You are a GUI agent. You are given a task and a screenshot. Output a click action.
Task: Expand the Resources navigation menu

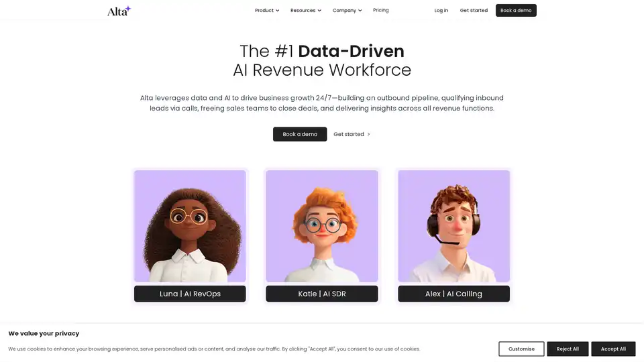(x=303, y=11)
